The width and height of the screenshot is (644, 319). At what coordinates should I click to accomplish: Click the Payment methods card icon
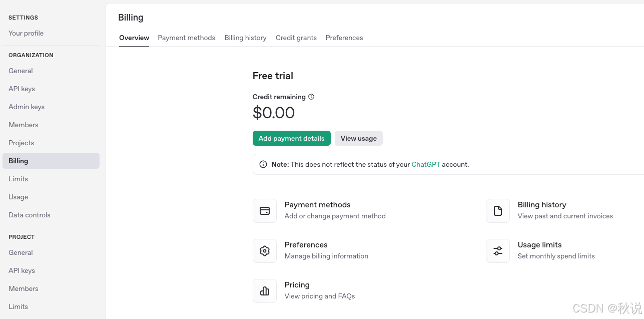265,211
